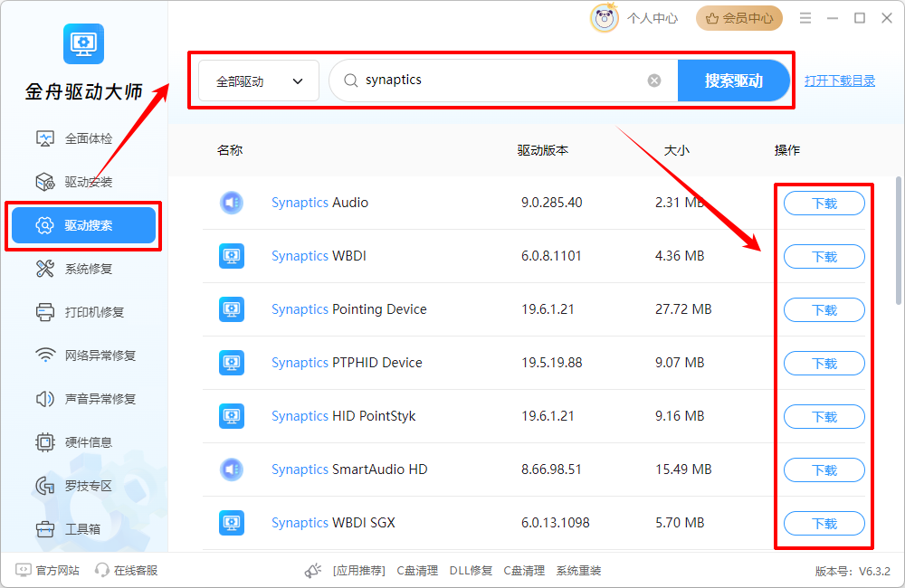This screenshot has width=905, height=588.
Task: Click the 驱动搜索 gear icon
Action: tap(44, 225)
